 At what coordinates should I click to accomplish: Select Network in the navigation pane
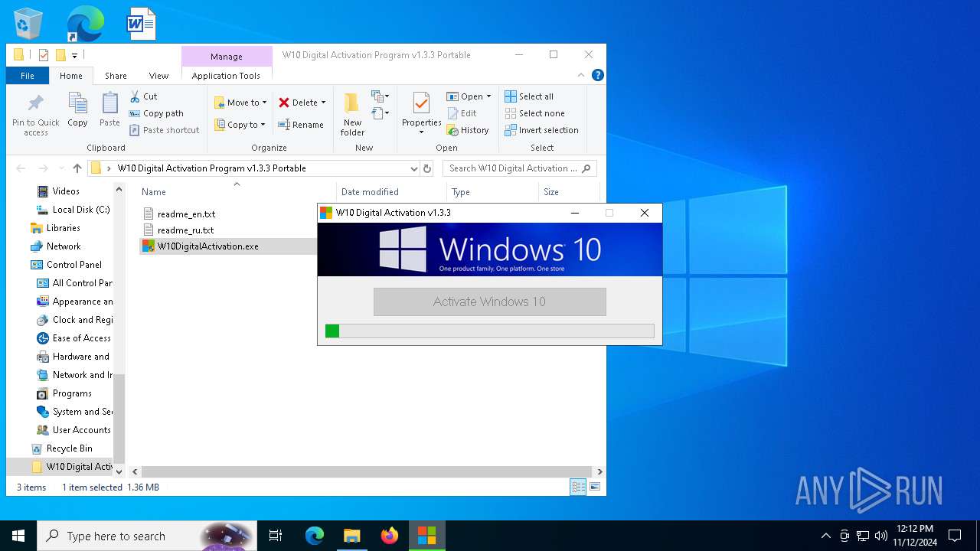(64, 246)
